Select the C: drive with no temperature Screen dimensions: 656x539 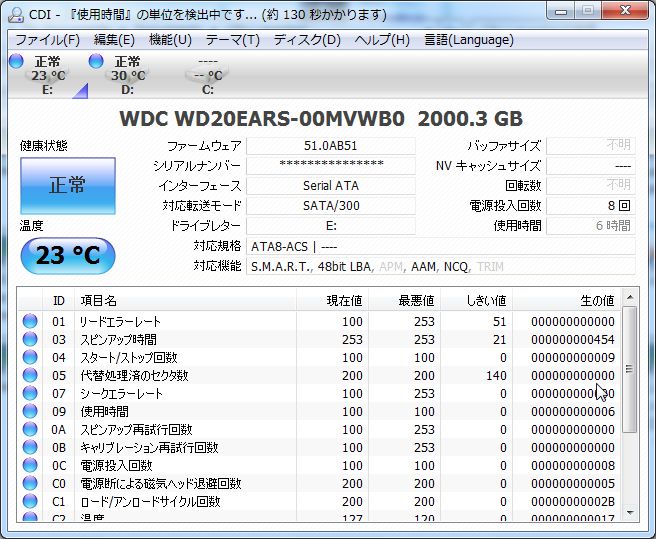pyautogui.click(x=208, y=75)
